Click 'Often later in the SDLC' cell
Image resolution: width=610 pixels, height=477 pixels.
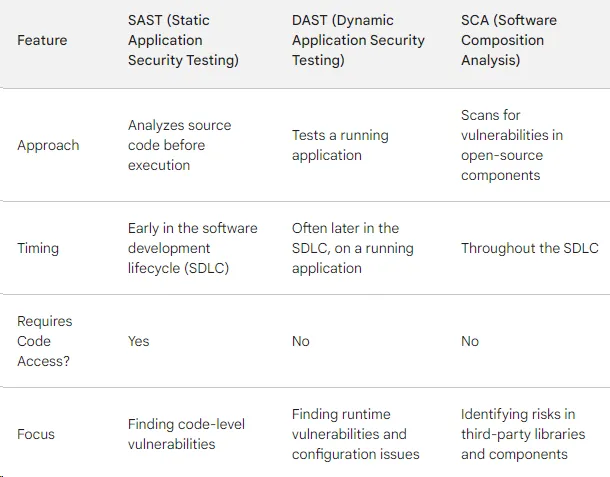click(x=346, y=248)
